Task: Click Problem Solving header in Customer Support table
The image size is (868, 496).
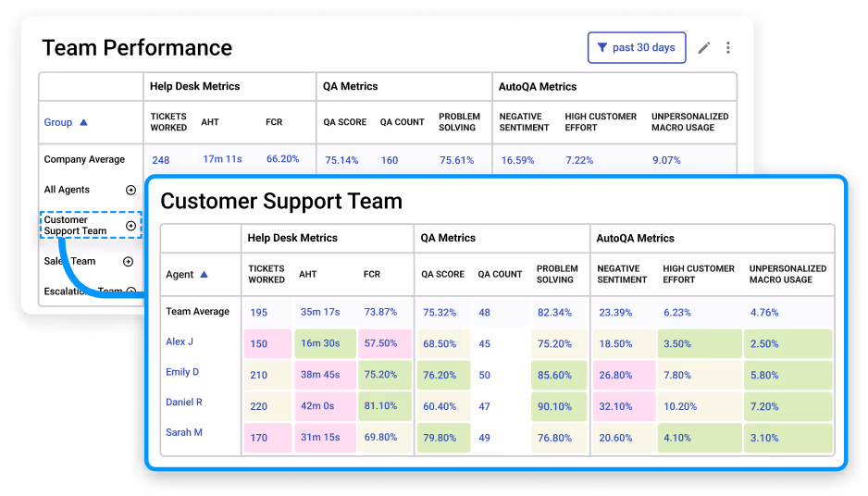Action: click(557, 274)
